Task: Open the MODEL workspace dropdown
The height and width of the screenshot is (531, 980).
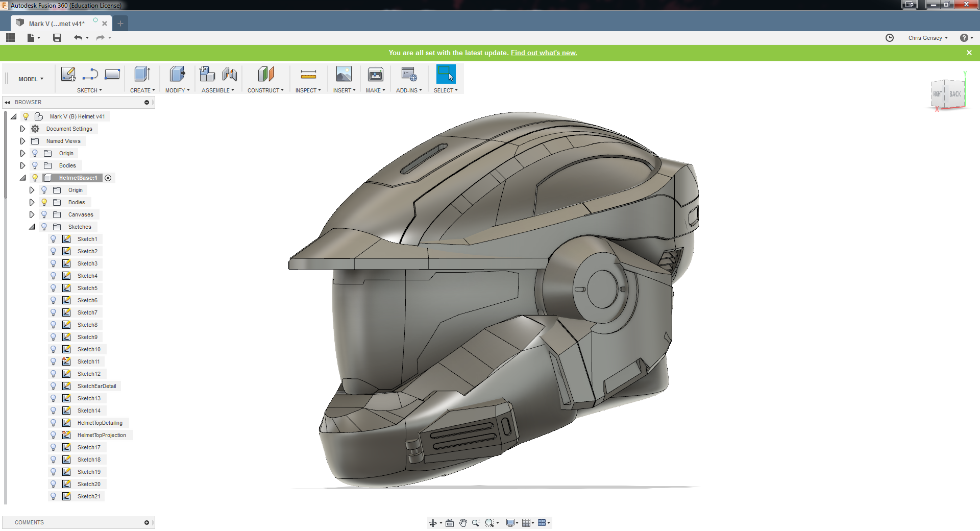Action: (31, 79)
